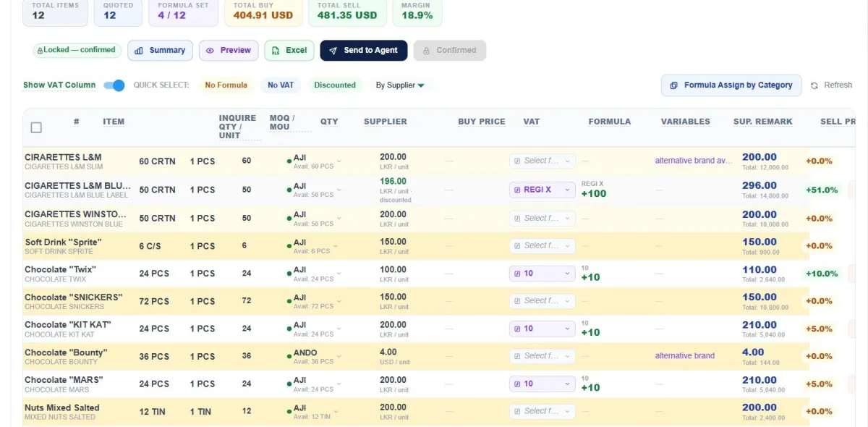The width and height of the screenshot is (868, 427).
Task: Click the FORMULA column header
Action: pyautogui.click(x=610, y=122)
